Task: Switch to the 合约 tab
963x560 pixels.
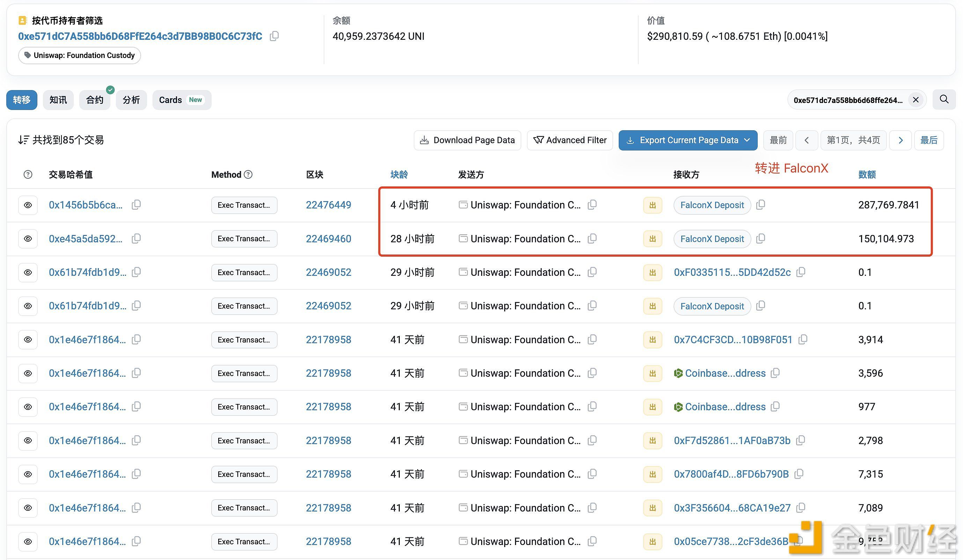Action: click(94, 100)
